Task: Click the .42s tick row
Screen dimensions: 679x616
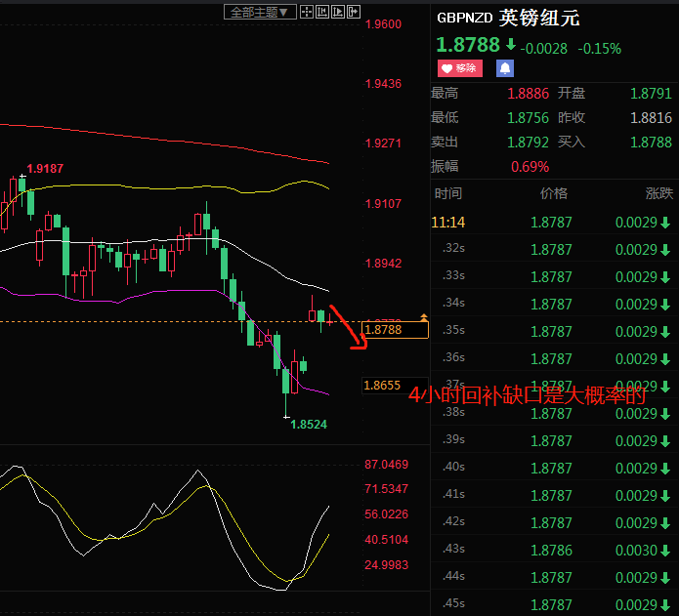Action: [x=554, y=521]
